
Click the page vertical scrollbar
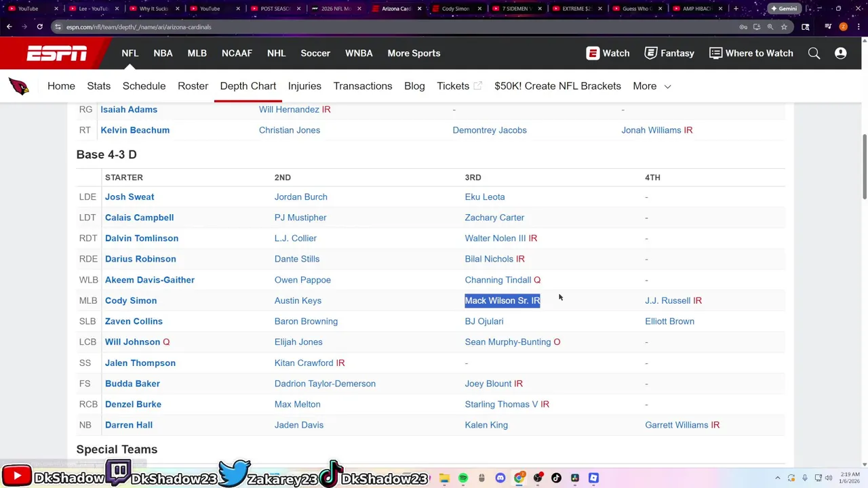864,166
